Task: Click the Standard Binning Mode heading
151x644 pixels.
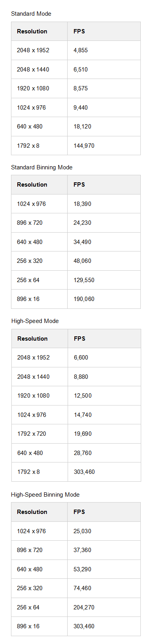Action: [42, 167]
